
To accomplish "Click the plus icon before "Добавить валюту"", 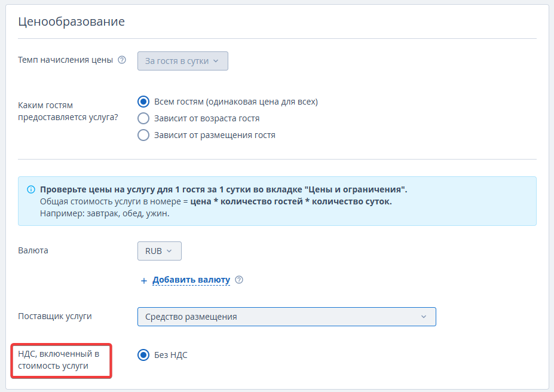I will [143, 280].
